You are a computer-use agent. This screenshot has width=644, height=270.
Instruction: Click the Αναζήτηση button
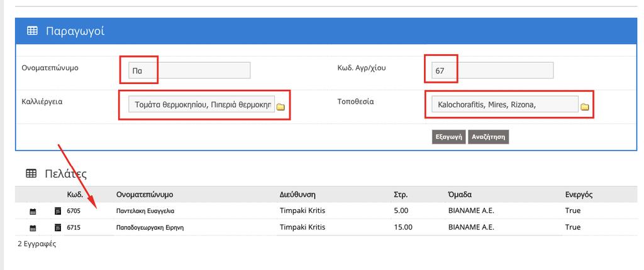coord(488,137)
